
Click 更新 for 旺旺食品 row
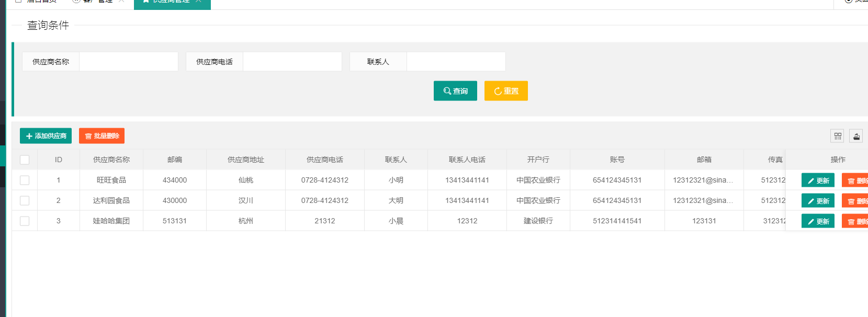click(818, 180)
